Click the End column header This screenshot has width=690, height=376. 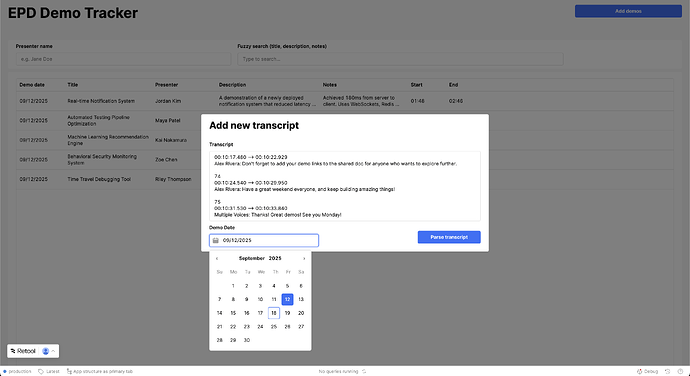click(453, 85)
